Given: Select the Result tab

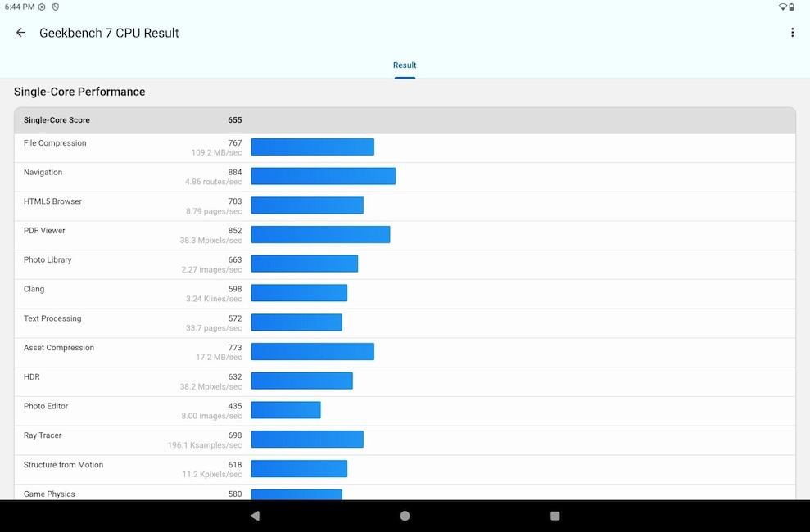Looking at the screenshot, I should point(405,65).
